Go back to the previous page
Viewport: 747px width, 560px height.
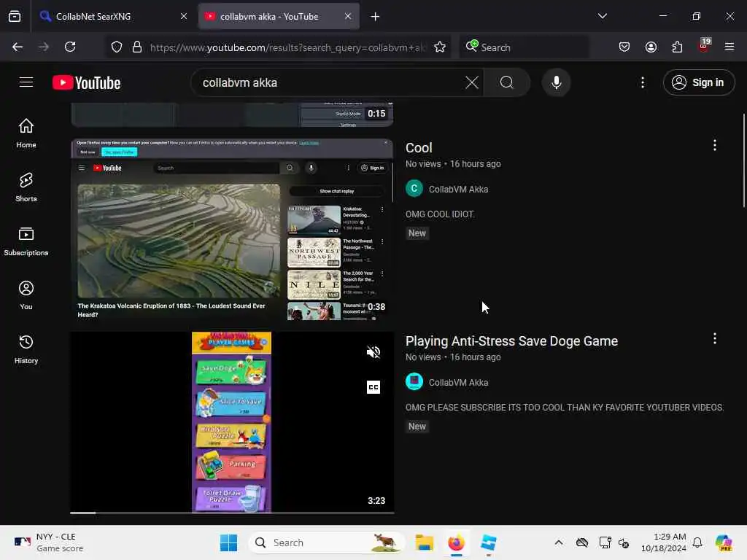coord(18,47)
